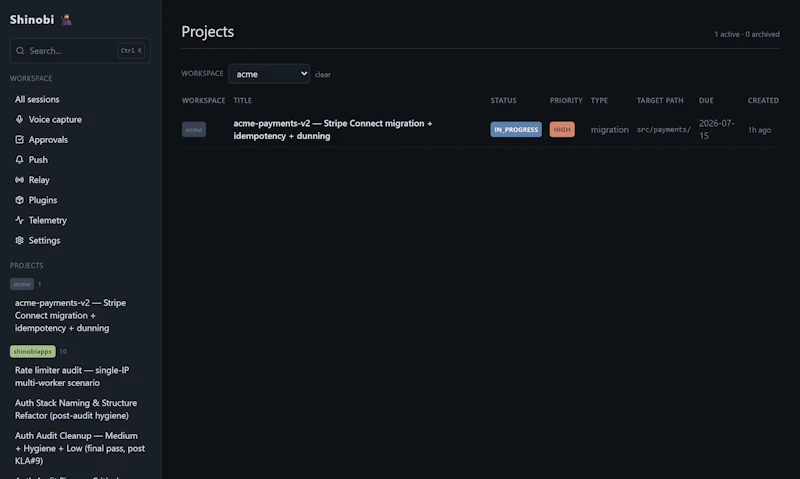Click the Telemetry pulse icon
Screen dimensions: 800x479
click(19, 220)
